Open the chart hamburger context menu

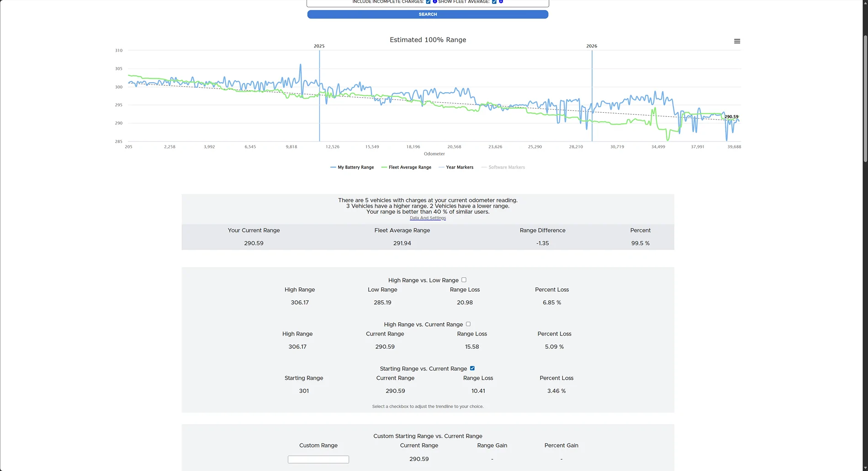coord(737,41)
